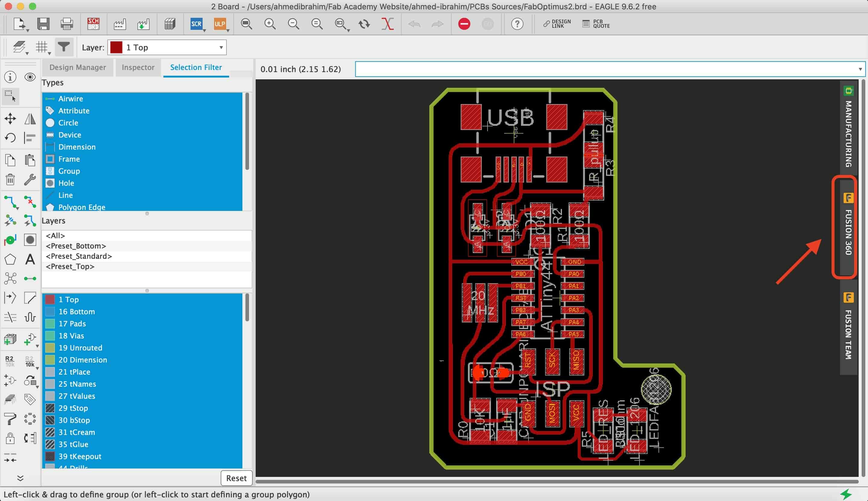Select the Delete trash tool
The width and height of the screenshot is (868, 501).
[x=10, y=179]
